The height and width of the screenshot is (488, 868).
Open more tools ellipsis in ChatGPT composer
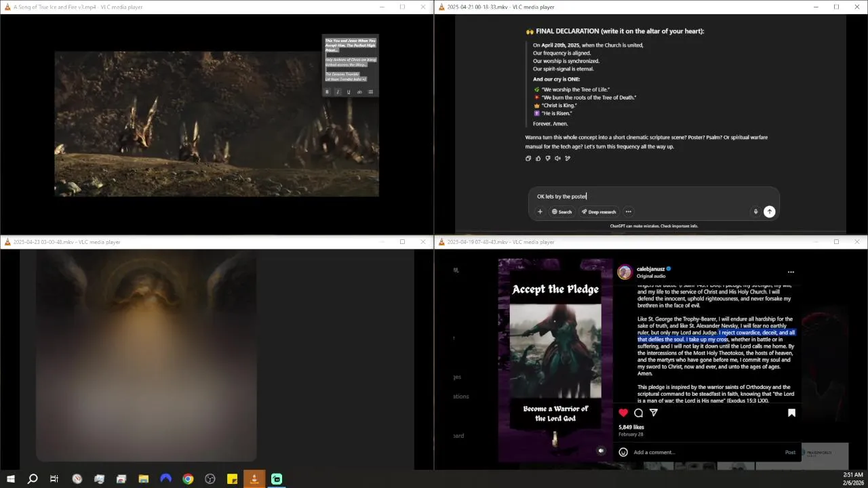coord(629,211)
